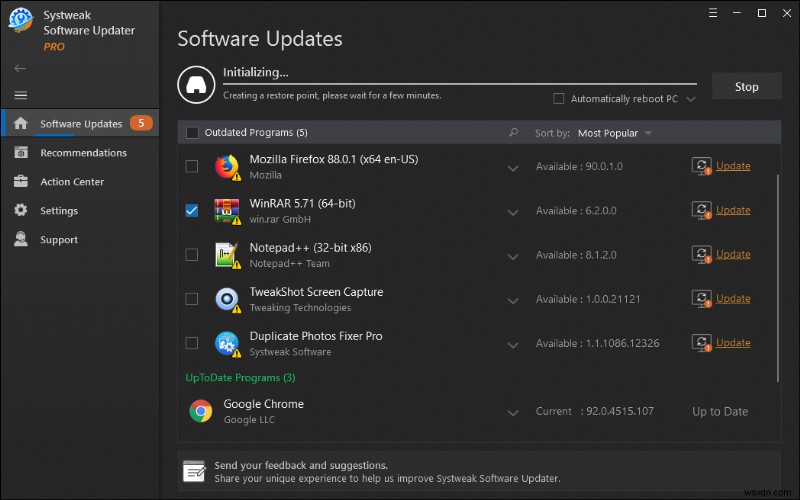Click the Support person icon
This screenshot has height=500, width=800.
point(21,239)
